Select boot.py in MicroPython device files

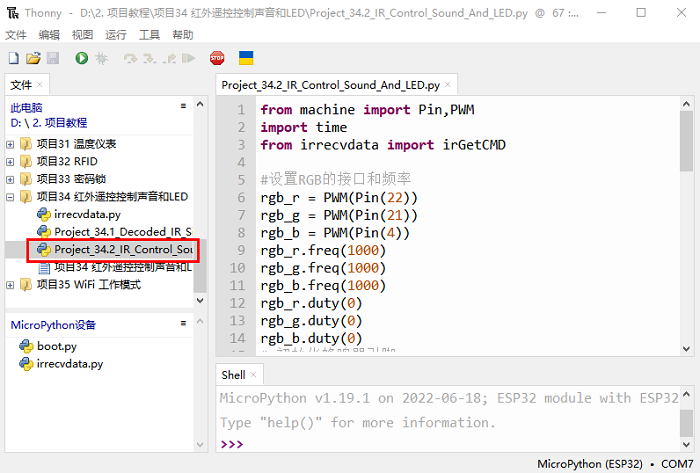[x=56, y=346]
